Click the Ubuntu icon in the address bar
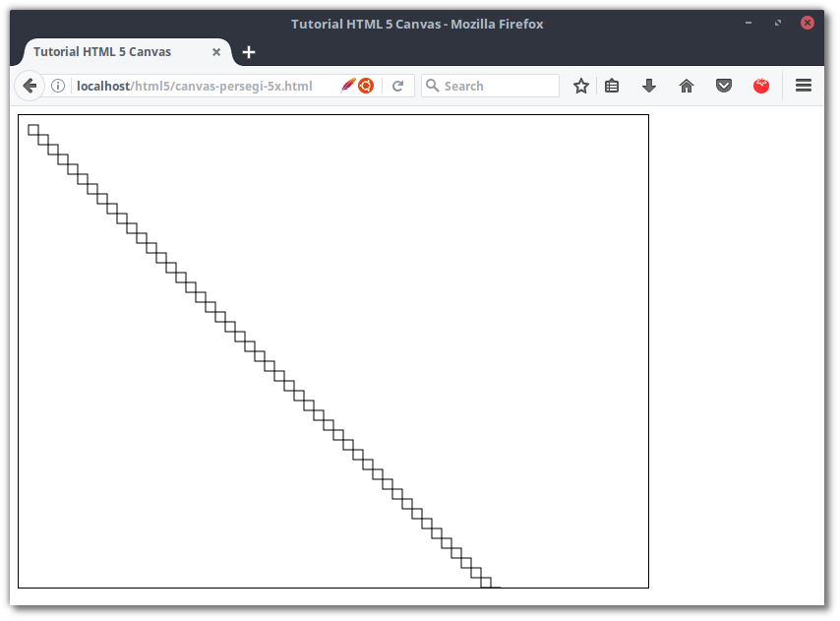This screenshot has width=840, height=621. pos(366,86)
